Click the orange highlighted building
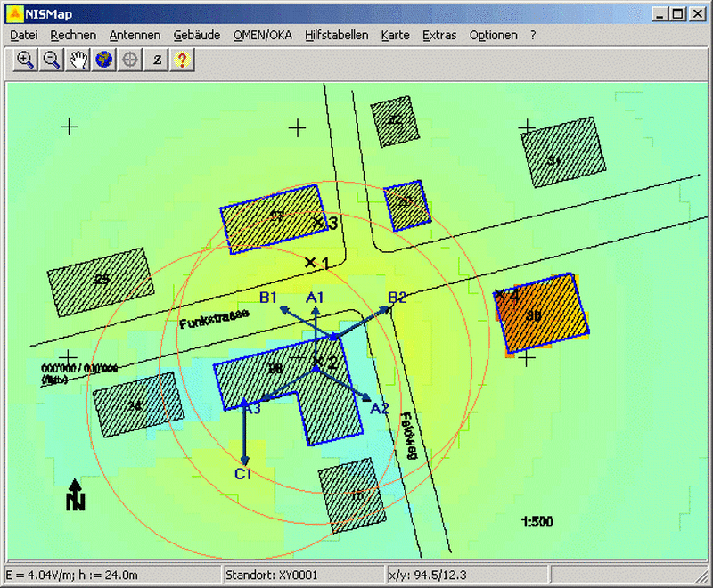This screenshot has width=713, height=588. point(542,314)
